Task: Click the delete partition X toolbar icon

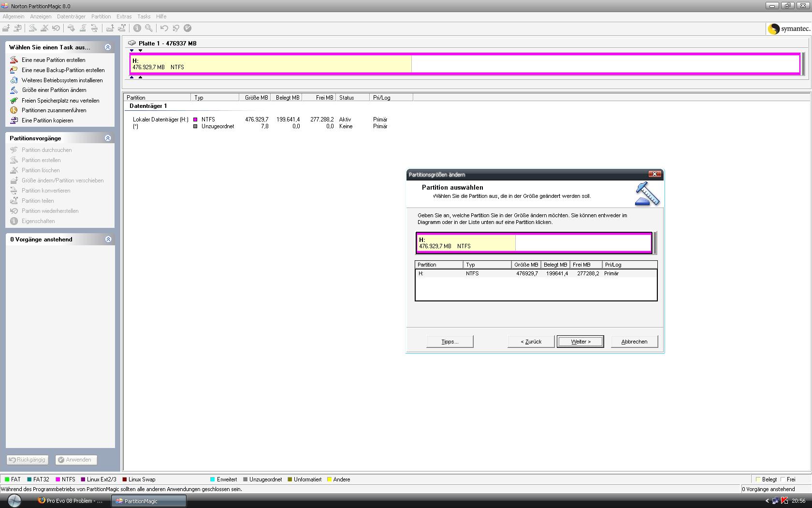Action: [x=44, y=28]
